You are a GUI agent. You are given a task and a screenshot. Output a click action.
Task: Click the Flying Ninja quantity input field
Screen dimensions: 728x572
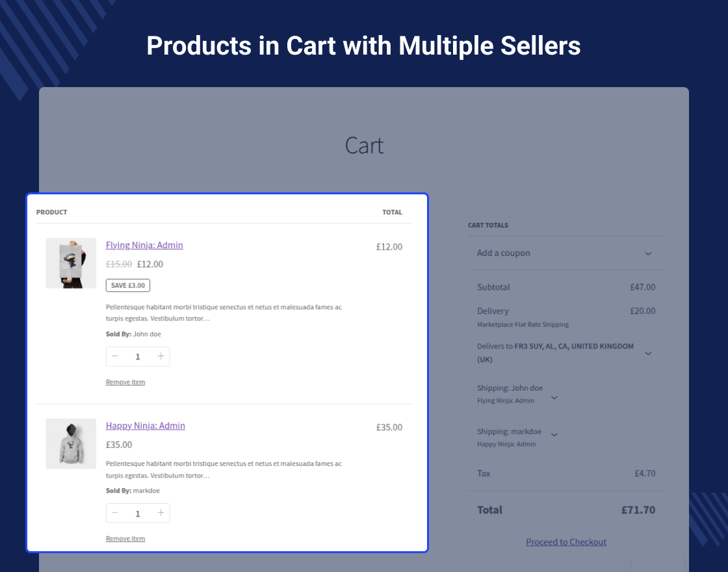click(x=138, y=356)
